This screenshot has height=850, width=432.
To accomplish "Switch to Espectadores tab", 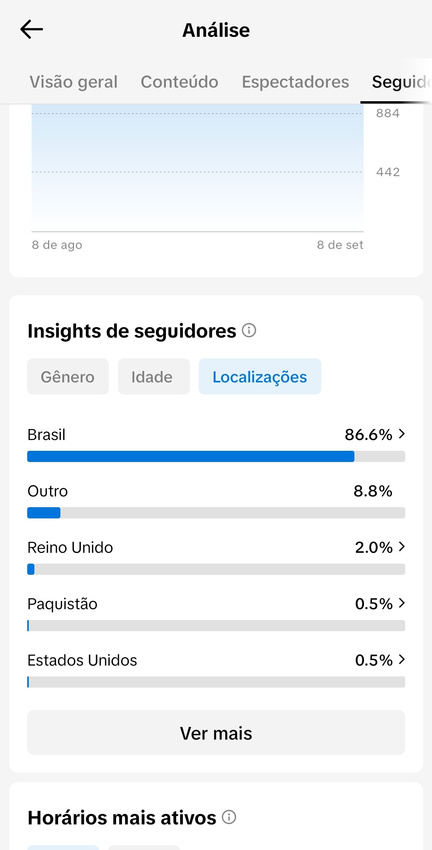I will (295, 82).
